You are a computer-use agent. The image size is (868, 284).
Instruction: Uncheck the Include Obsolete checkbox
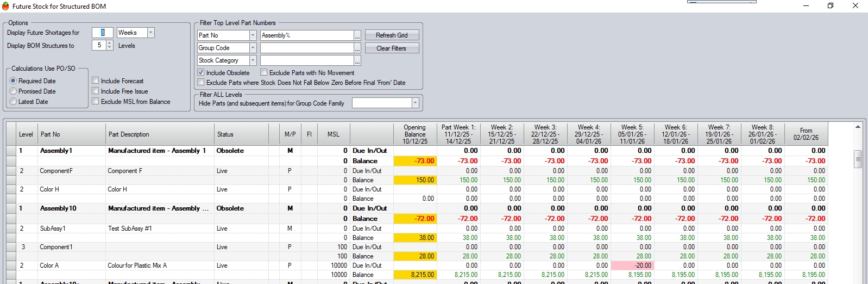(201, 72)
